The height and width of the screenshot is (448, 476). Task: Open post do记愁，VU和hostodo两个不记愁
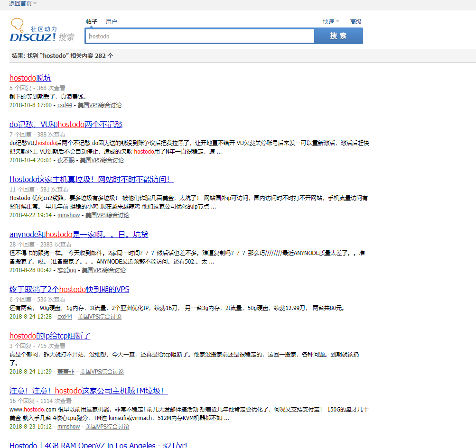[66, 124]
